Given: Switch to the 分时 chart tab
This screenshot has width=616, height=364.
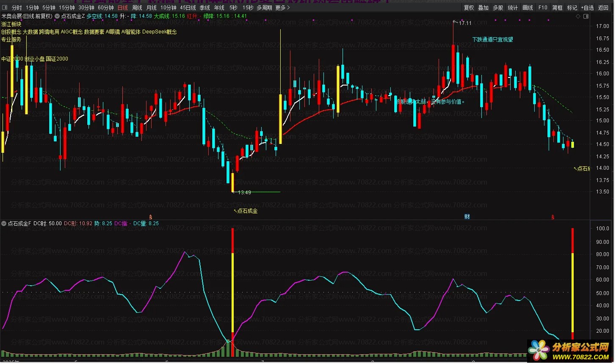Looking at the screenshot, I should click(x=17, y=8).
